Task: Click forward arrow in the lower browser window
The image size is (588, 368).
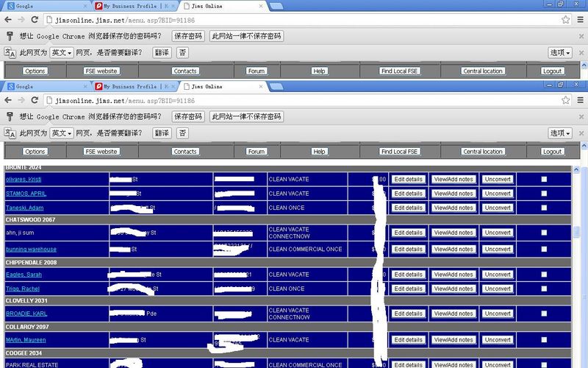Action: pyautogui.click(x=21, y=100)
